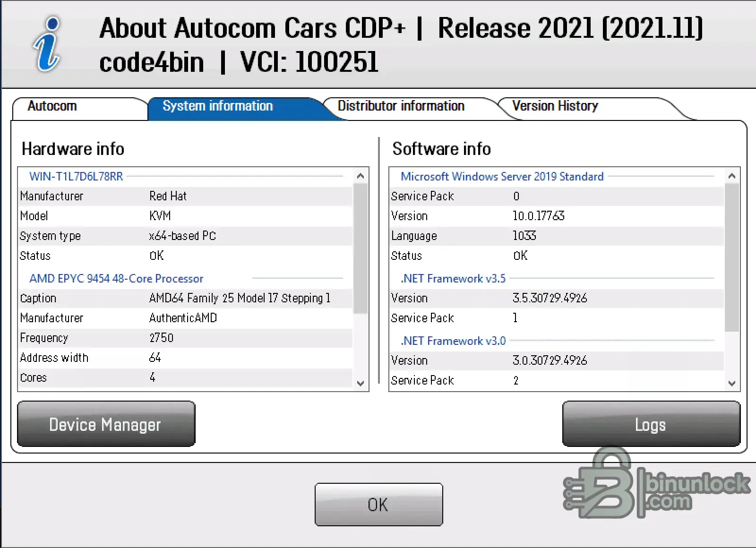Confirm dialog with OK button
Image resolution: width=756 pixels, height=548 pixels.
pos(379,504)
